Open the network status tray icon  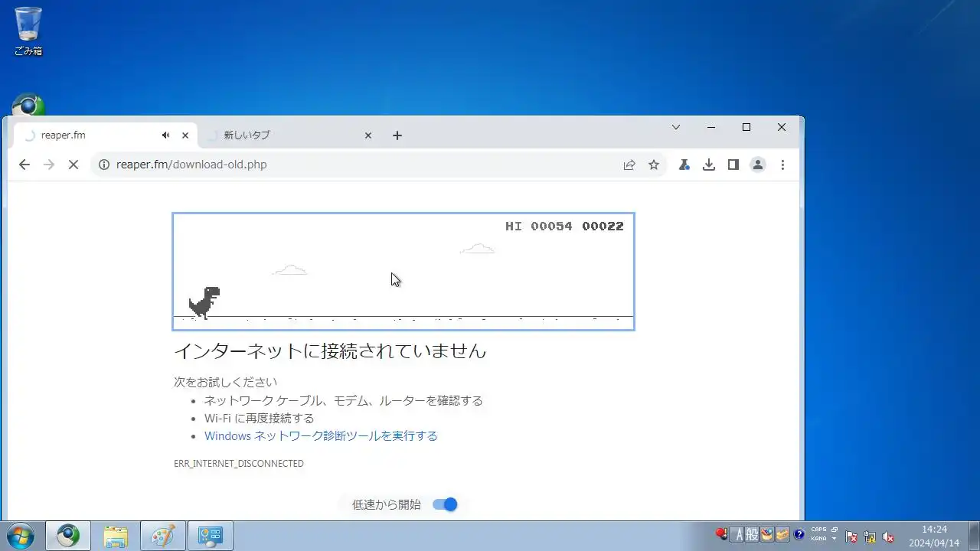pyautogui.click(x=870, y=536)
